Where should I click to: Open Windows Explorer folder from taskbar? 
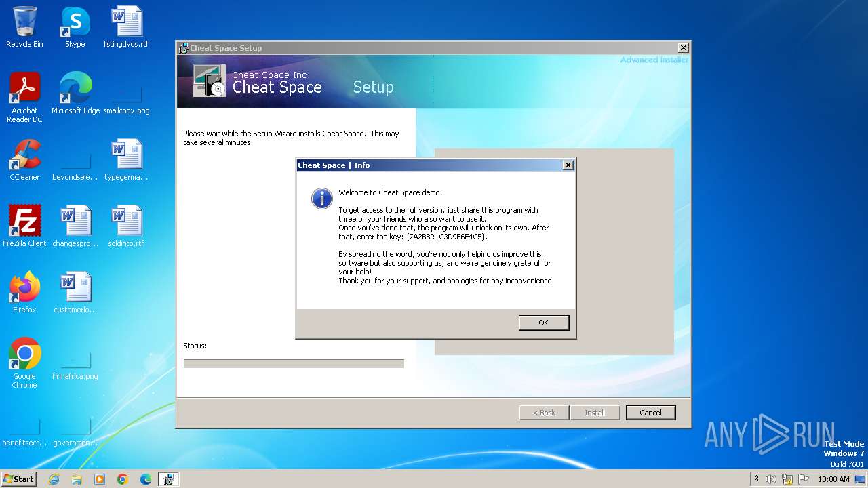(77, 479)
